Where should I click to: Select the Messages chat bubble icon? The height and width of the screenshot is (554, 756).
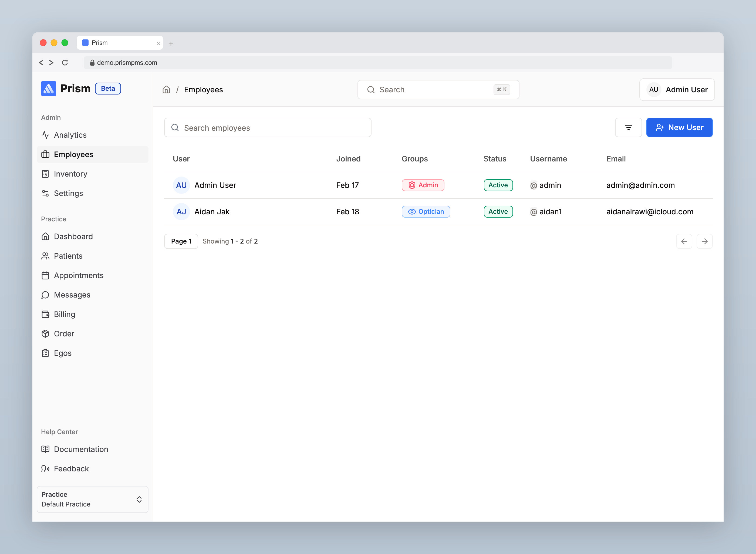[46, 295]
